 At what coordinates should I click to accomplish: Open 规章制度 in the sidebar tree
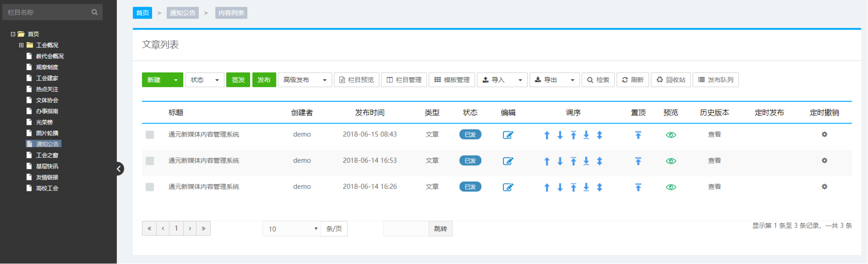tap(47, 67)
